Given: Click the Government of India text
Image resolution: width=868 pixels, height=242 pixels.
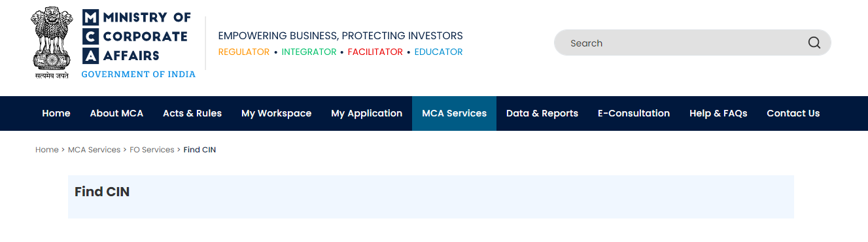Looking at the screenshot, I should (138, 75).
